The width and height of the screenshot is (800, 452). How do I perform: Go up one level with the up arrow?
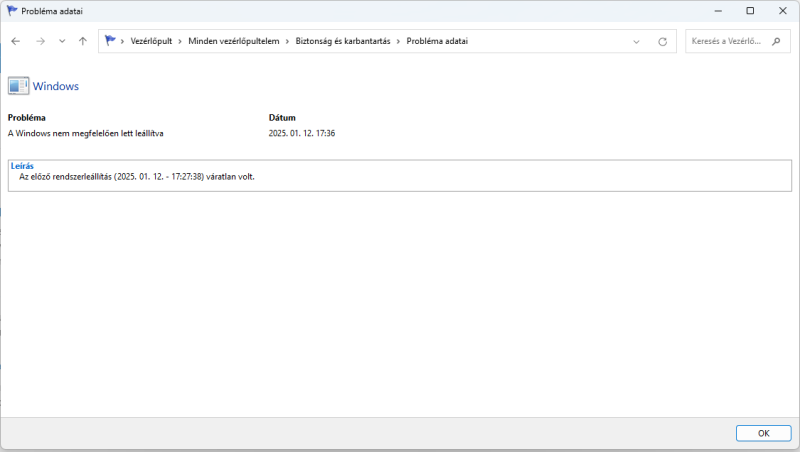[83, 41]
